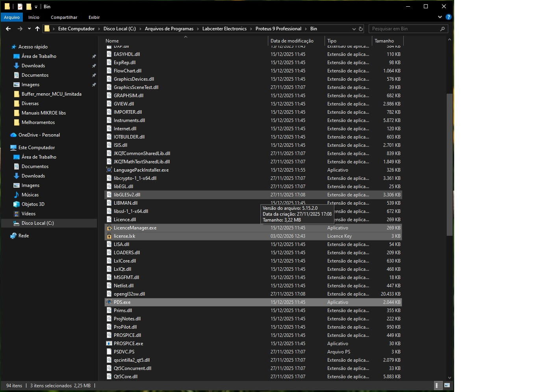Refresh the Bin folder view

[360, 29]
